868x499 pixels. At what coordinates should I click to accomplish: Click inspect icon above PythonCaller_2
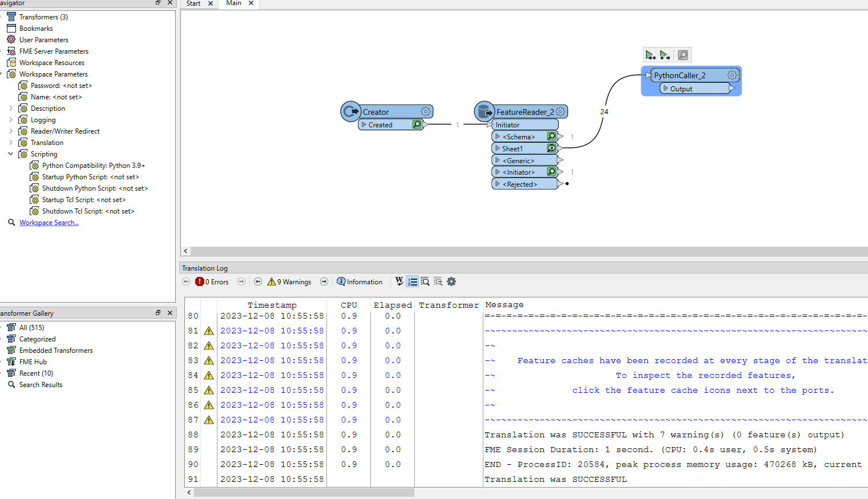pyautogui.click(x=683, y=55)
